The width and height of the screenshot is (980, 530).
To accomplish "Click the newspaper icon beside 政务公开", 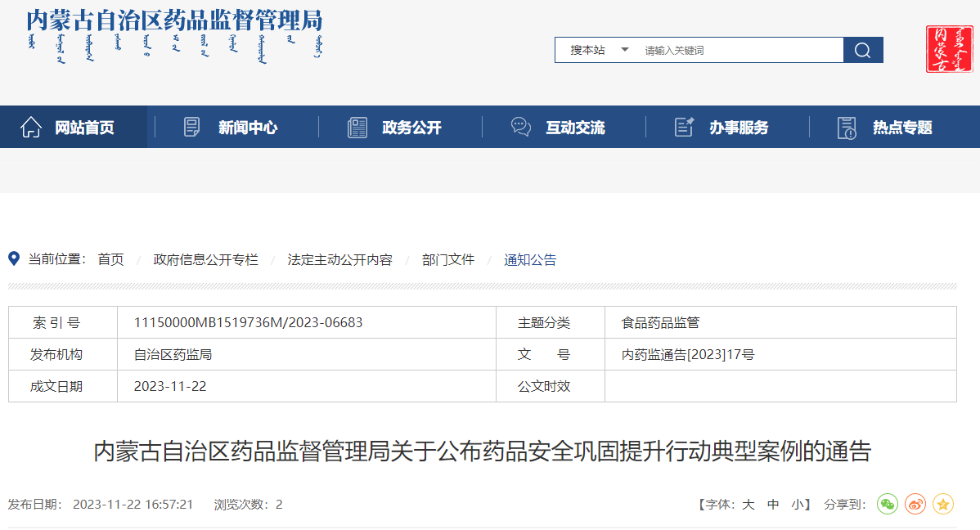I will (357, 128).
